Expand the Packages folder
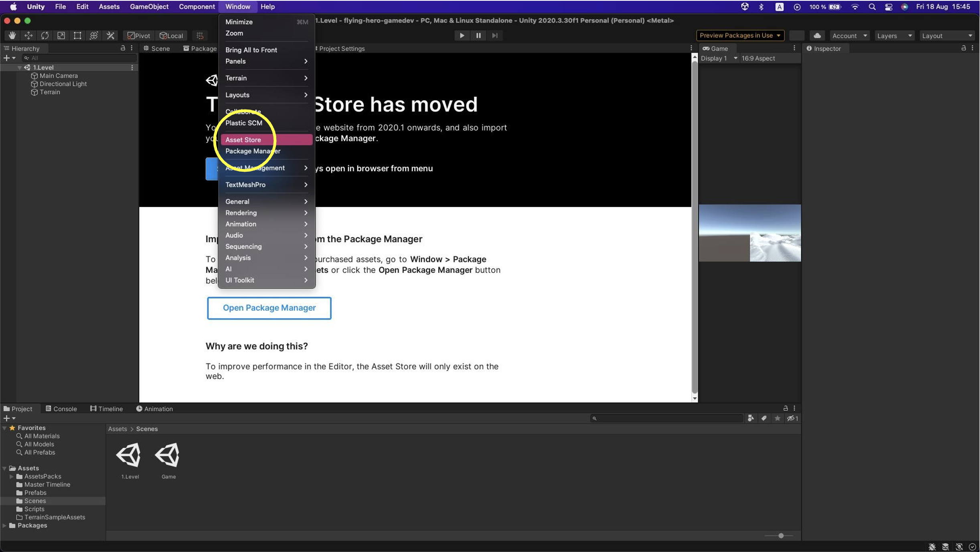The width and height of the screenshot is (980, 552). 4,525
